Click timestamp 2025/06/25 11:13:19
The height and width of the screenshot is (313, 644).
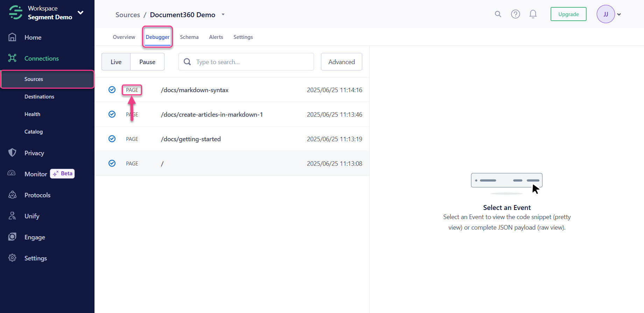[x=335, y=139]
